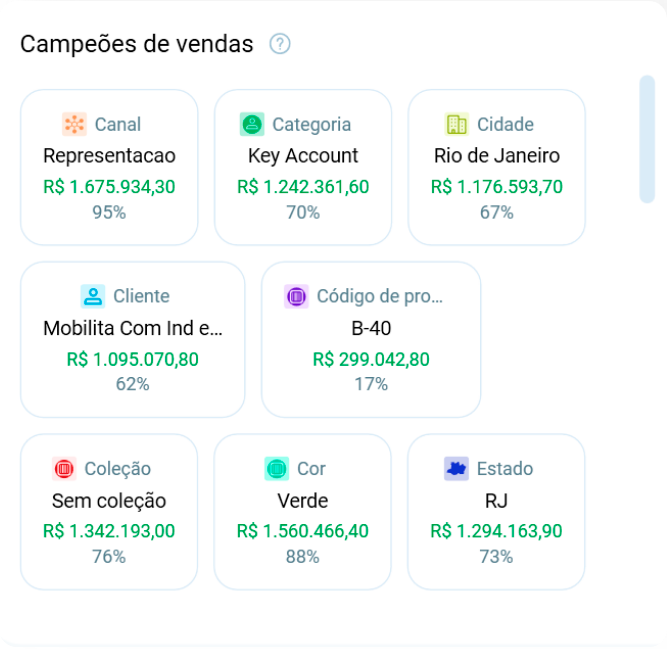Screen dimensions: 667x649
Task: Select the Representacao channel name
Action: 109,156
